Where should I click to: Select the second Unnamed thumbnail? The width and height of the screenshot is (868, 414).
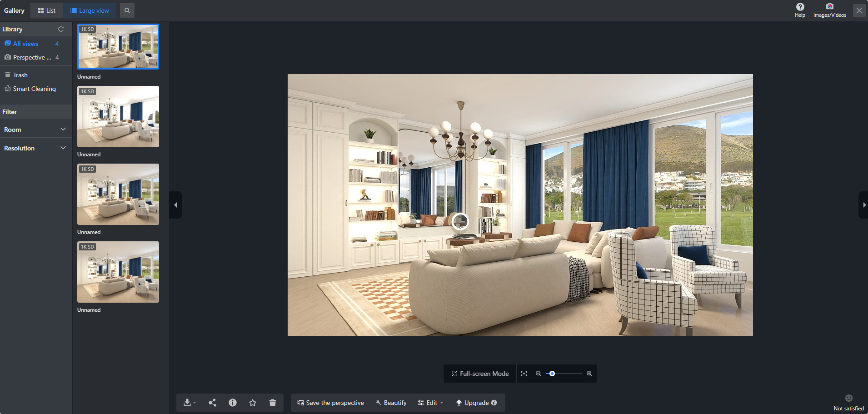click(118, 116)
